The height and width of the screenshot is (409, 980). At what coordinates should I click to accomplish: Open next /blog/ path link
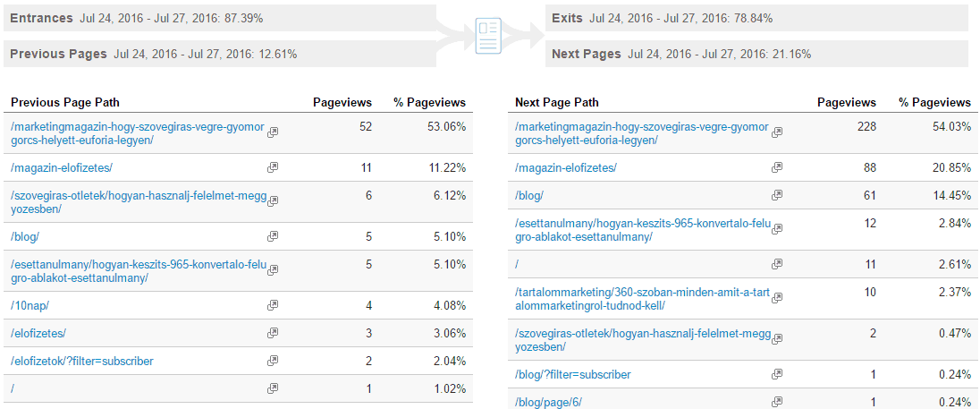(529, 195)
